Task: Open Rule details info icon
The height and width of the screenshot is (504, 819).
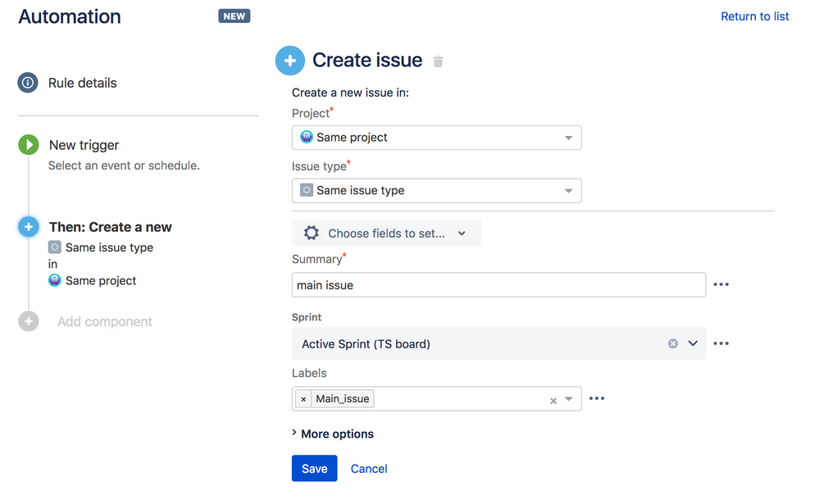Action: coord(28,83)
